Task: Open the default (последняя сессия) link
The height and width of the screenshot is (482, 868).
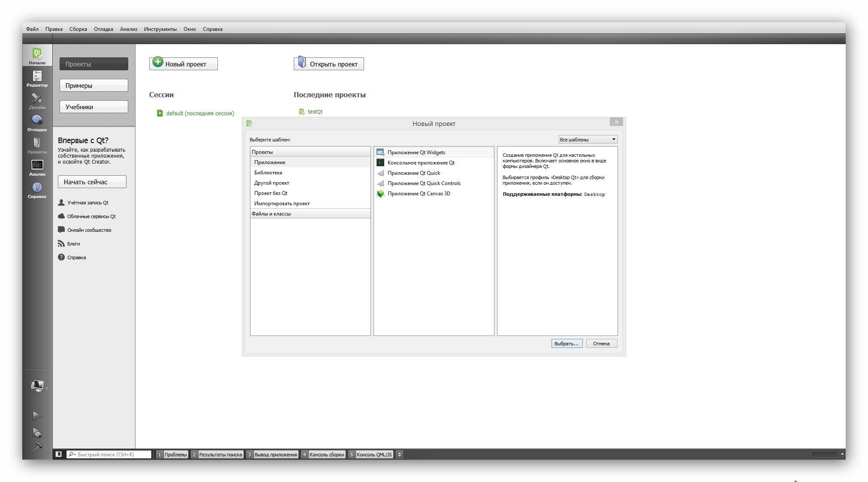Action: 200,113
